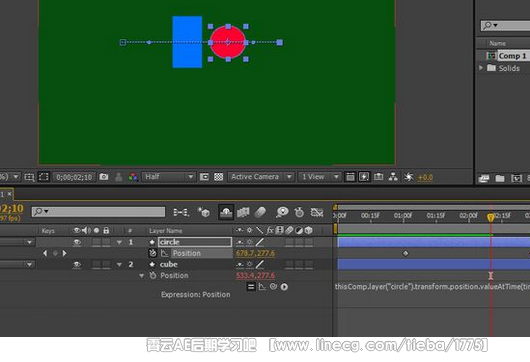Collapse the circle layer twirl arrow

(119, 242)
